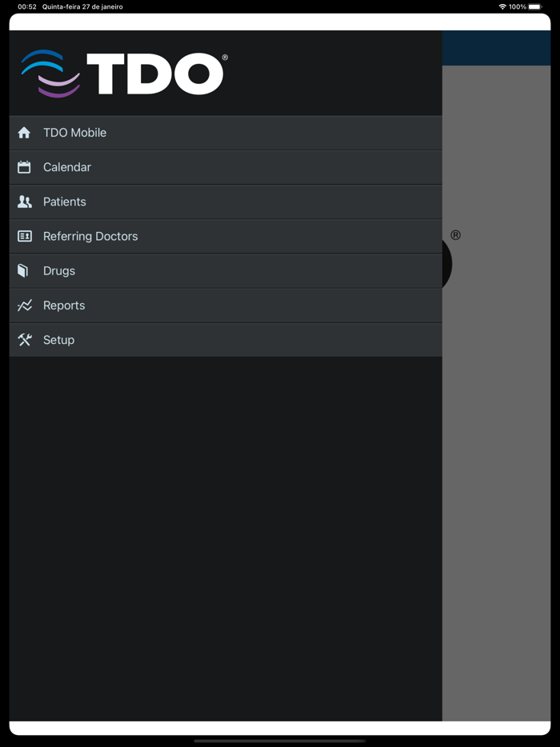The height and width of the screenshot is (747, 560).
Task: Tap the Drugs book icon
Action: point(23,270)
